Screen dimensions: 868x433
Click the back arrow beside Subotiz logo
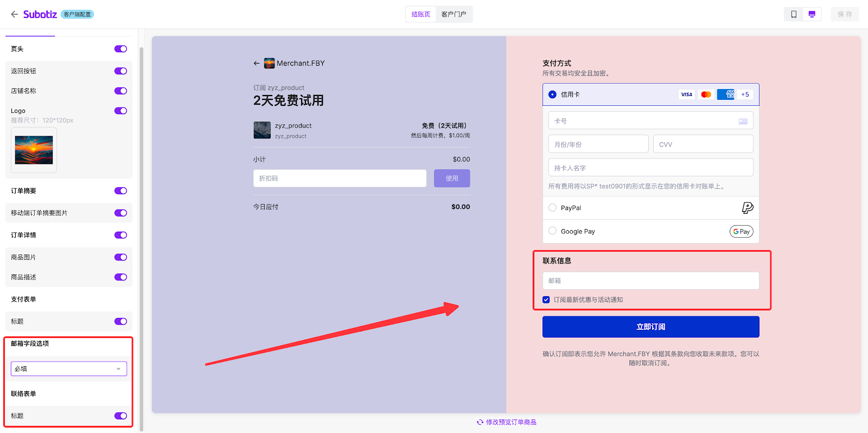coord(14,14)
